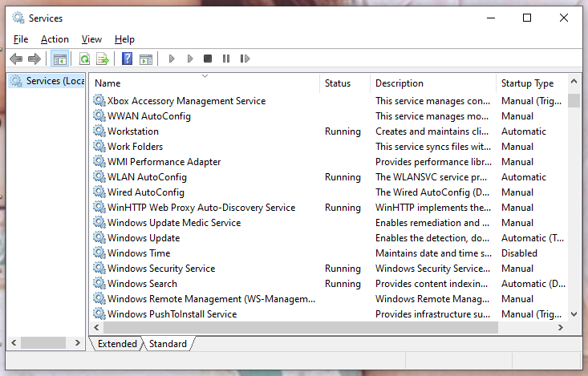Click Running status of Workstation
588x376 pixels.
[x=343, y=131]
